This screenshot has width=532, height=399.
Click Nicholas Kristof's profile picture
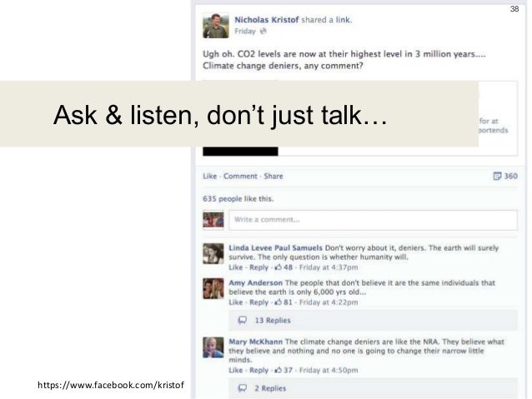[x=216, y=26]
